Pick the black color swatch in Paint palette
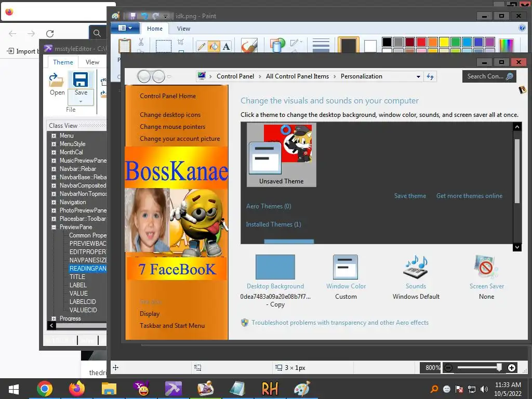Viewport: 532px width, 399px height. (x=387, y=42)
